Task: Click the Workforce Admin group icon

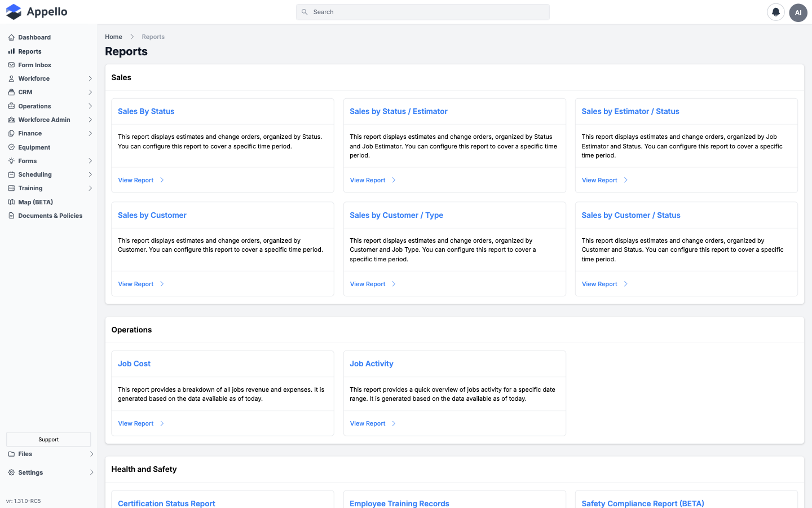Action: tap(11, 120)
